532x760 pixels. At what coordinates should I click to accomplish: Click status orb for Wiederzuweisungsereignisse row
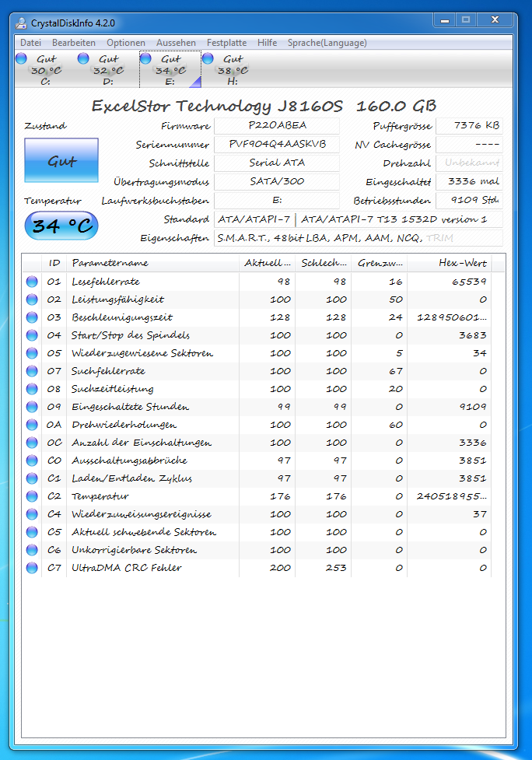pos(32,514)
